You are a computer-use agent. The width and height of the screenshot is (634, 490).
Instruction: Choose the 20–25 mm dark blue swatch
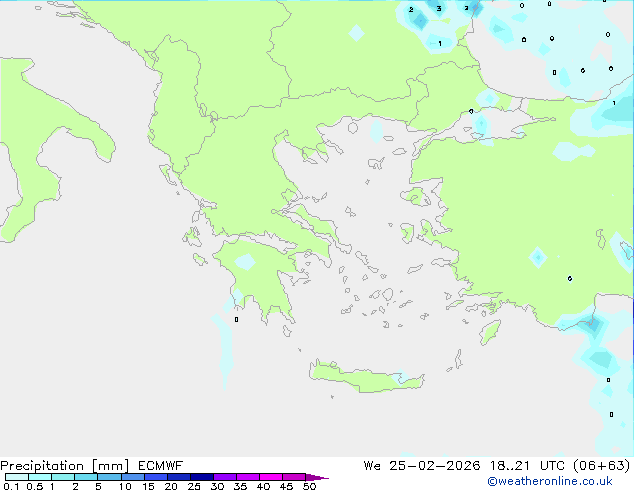[179, 477]
